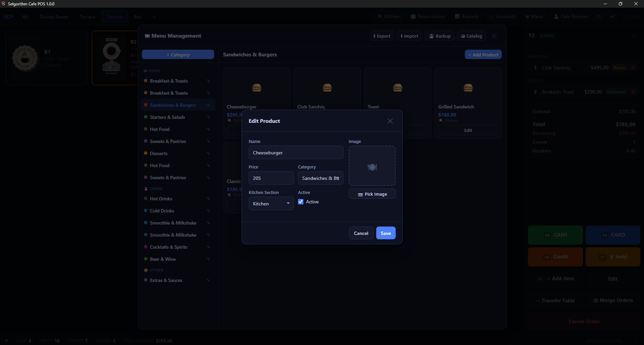The height and width of the screenshot is (345, 644).
Task: Switch to the Bar tab
Action: tap(138, 17)
